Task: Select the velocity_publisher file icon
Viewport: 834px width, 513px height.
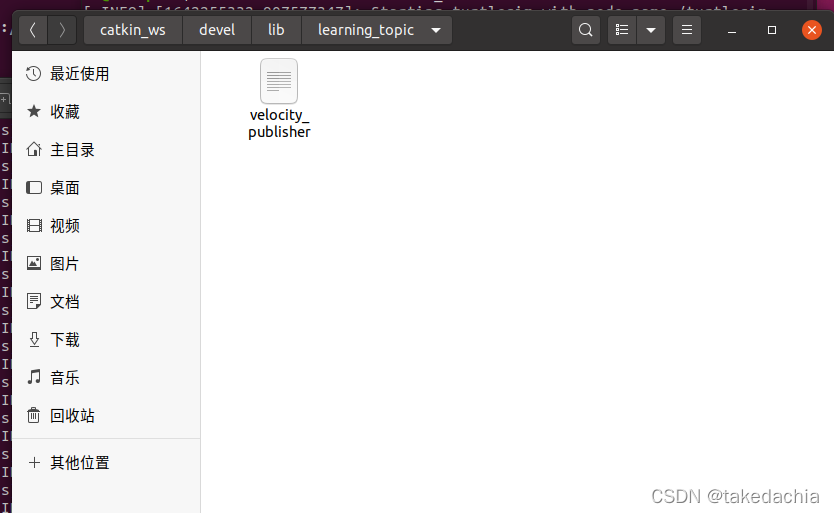Action: (279, 81)
